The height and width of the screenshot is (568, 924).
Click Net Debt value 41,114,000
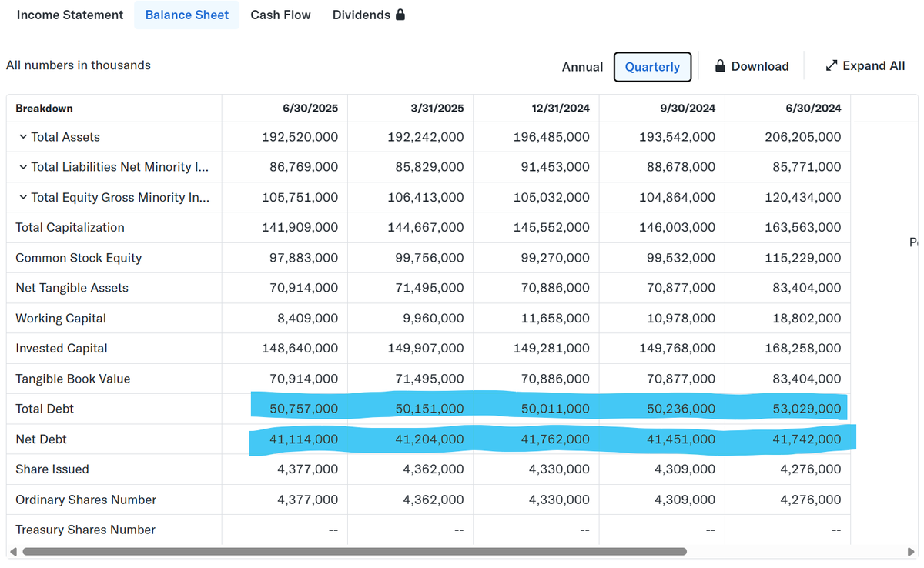(303, 439)
